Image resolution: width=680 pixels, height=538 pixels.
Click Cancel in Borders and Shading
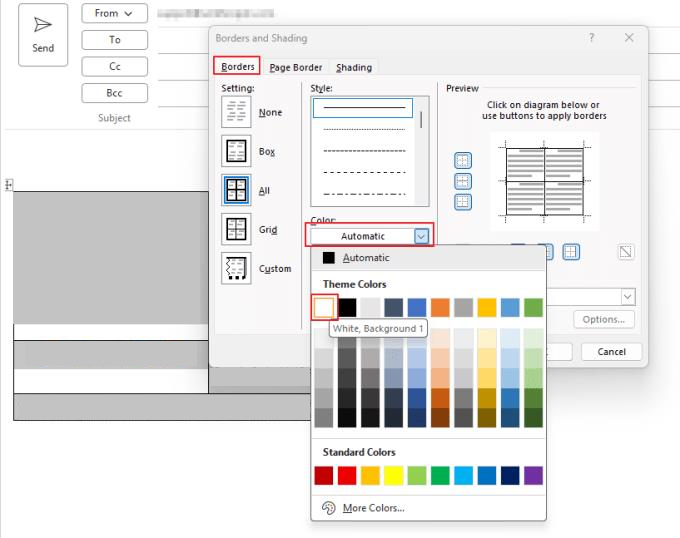tap(611, 352)
